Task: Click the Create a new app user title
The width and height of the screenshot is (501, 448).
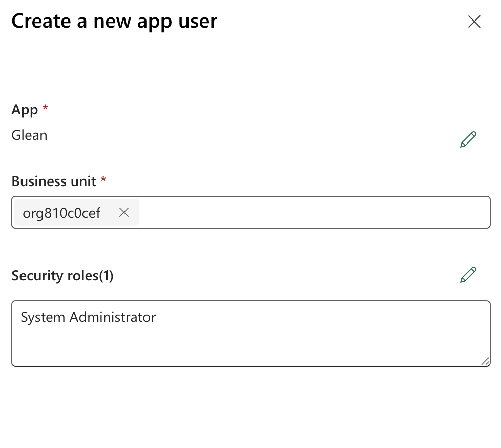Action: (x=114, y=22)
